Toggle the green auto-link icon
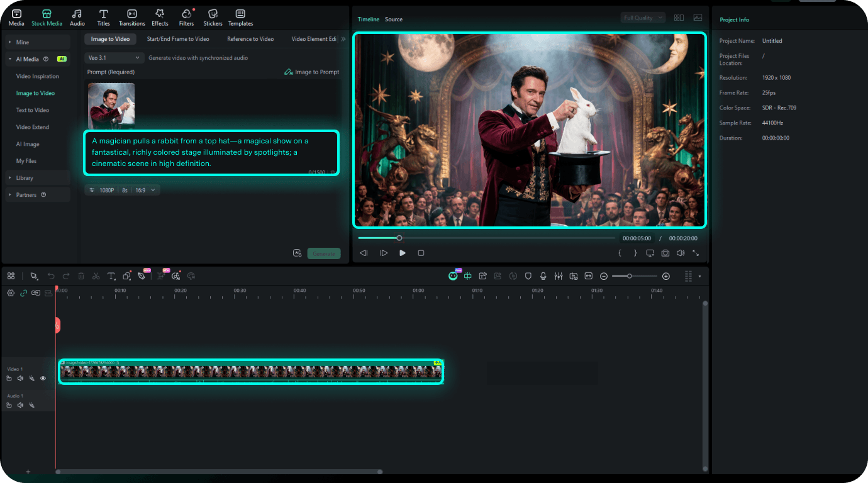 pos(23,293)
